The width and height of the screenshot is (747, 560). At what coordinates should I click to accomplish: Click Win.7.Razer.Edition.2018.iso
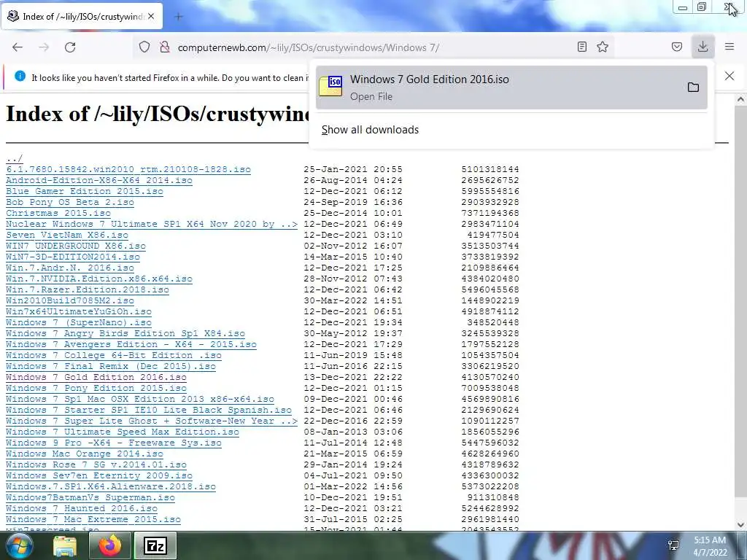coord(88,290)
